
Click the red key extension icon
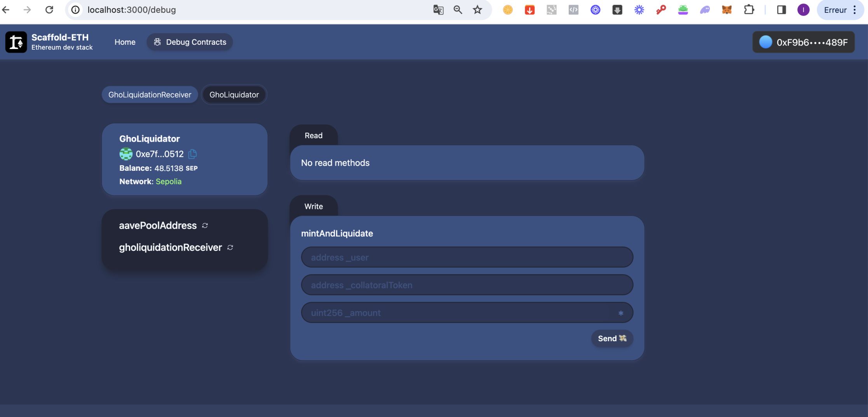tap(661, 10)
